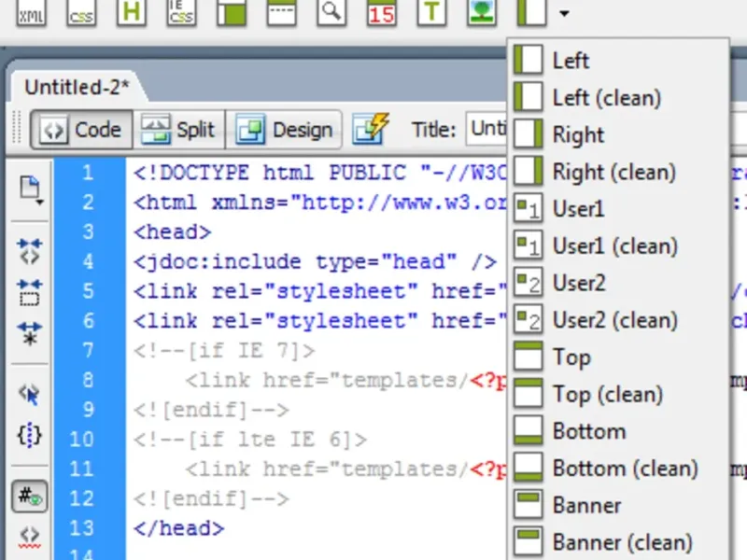Click the IE CSS toolbar icon
Screen dimensions: 747x560
(181, 13)
